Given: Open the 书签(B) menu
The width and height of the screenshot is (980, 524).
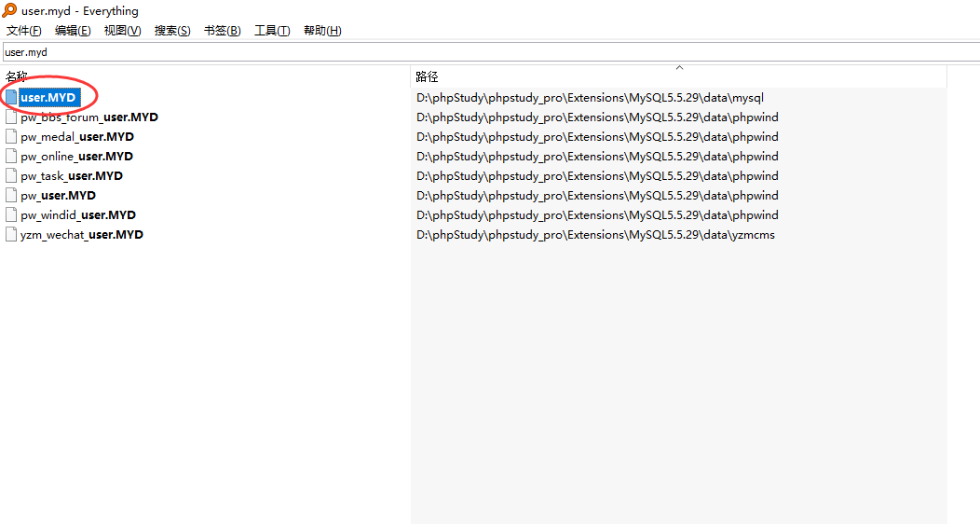Looking at the screenshot, I should (223, 31).
